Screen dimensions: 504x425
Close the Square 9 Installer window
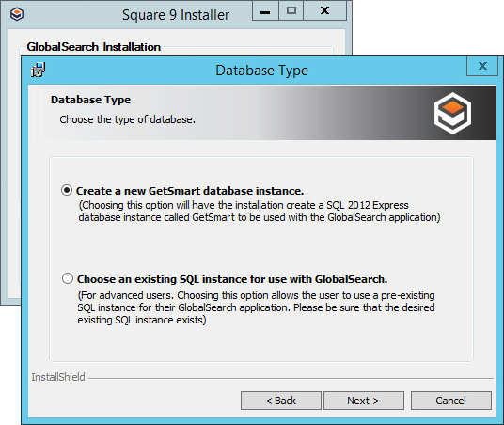325,11
